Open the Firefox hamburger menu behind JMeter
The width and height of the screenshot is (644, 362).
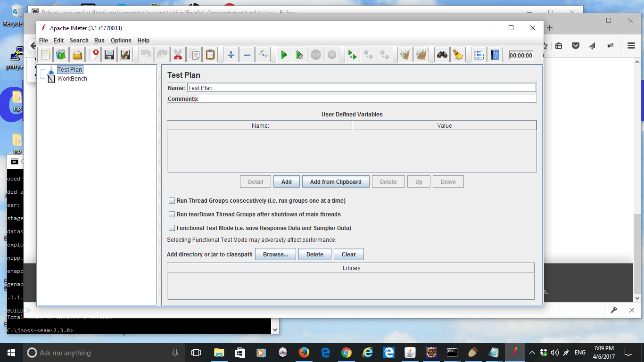pos(631,46)
